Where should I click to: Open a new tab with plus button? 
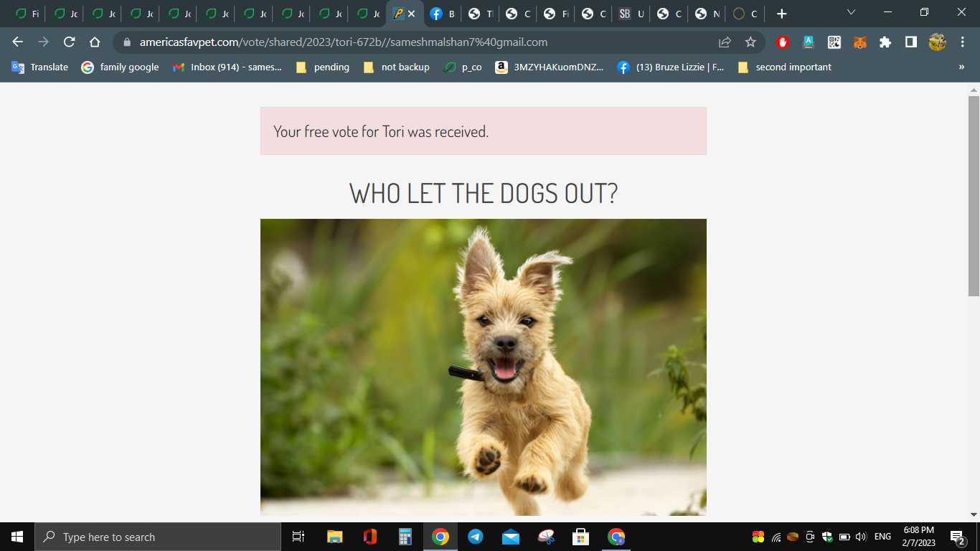pyautogui.click(x=782, y=14)
